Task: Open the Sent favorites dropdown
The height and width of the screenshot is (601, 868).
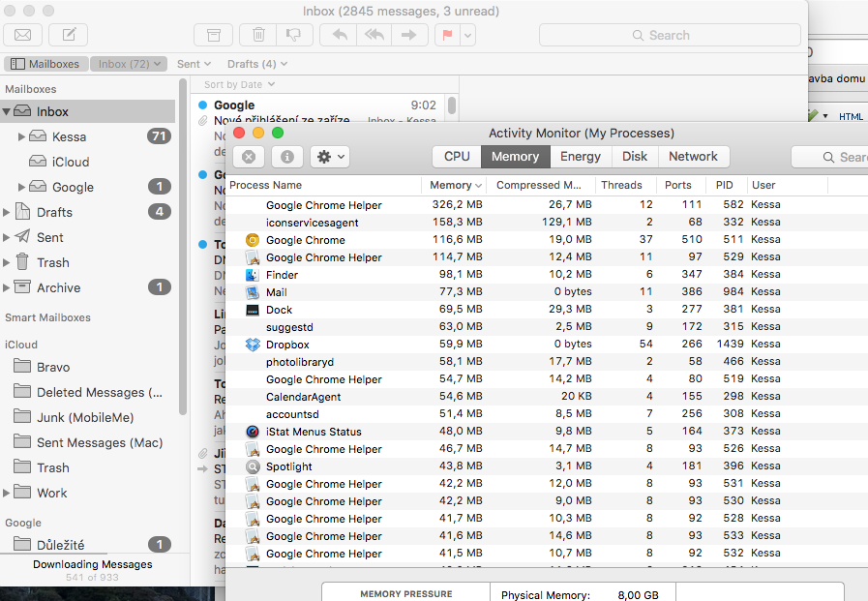Action: click(194, 64)
